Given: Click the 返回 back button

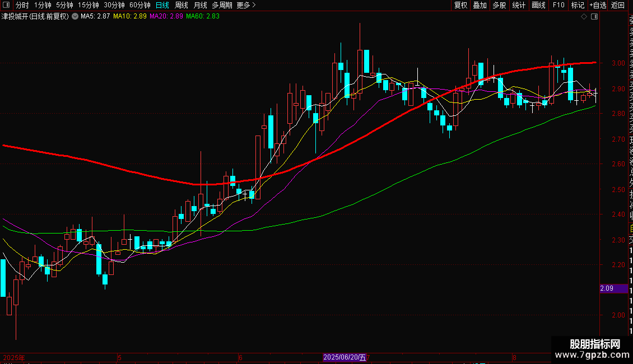Looking at the screenshot, I should click(618, 5).
